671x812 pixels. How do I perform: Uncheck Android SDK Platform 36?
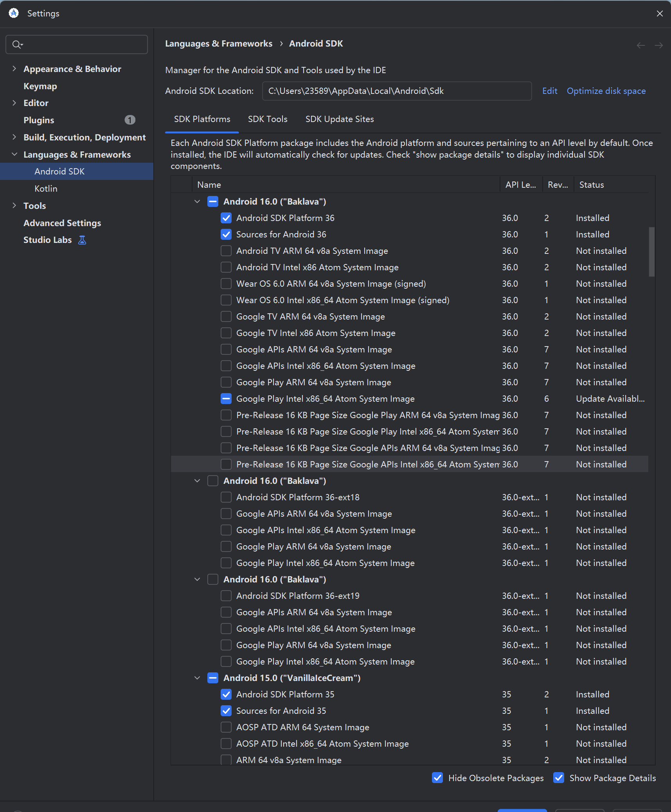point(226,218)
